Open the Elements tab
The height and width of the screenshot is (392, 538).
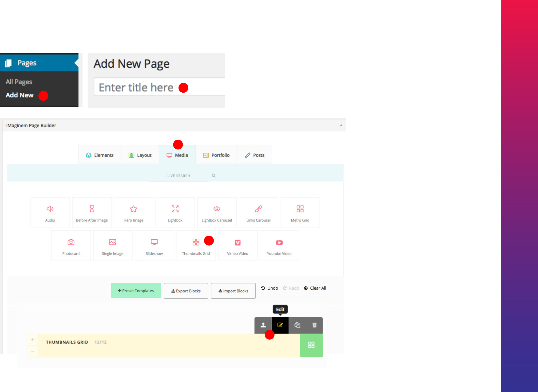[100, 155]
